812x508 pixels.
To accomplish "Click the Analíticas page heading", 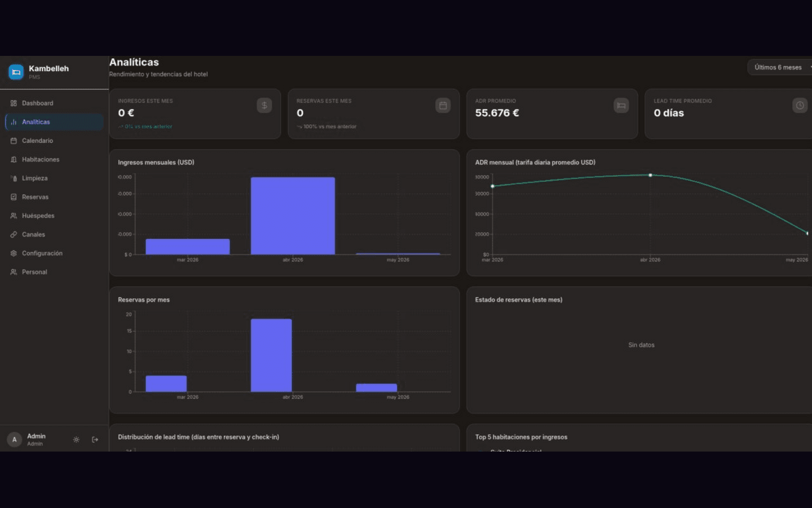I will tap(134, 62).
